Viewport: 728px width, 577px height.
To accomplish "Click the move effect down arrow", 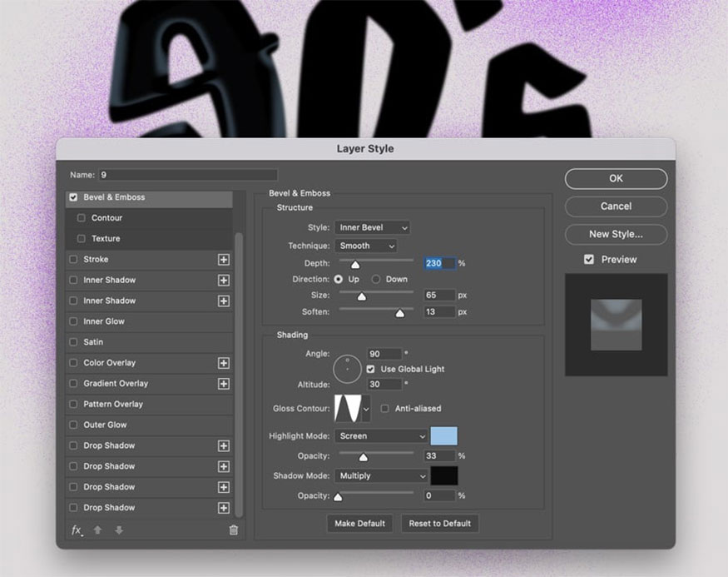I will (x=119, y=530).
